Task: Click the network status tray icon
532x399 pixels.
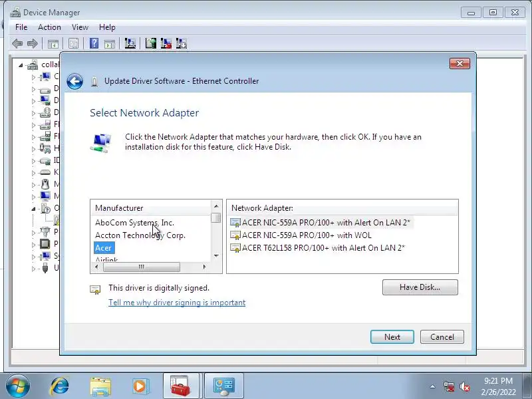Action: [448, 386]
